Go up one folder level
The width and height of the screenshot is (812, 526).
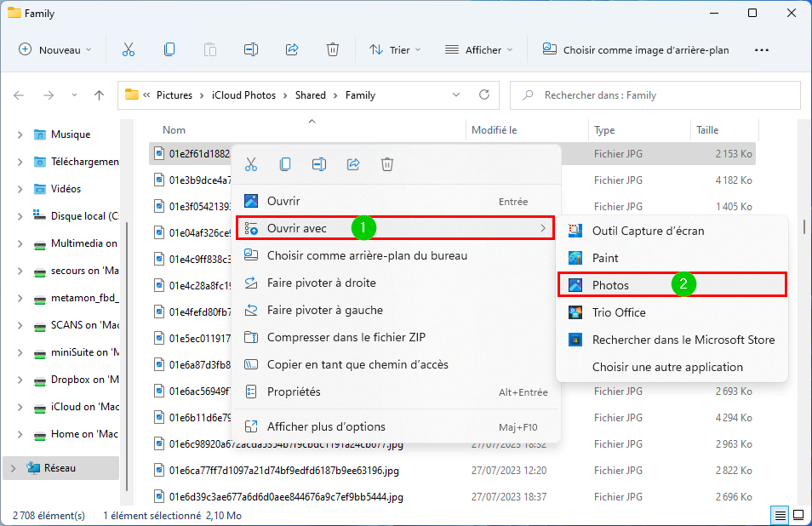pyautogui.click(x=99, y=95)
